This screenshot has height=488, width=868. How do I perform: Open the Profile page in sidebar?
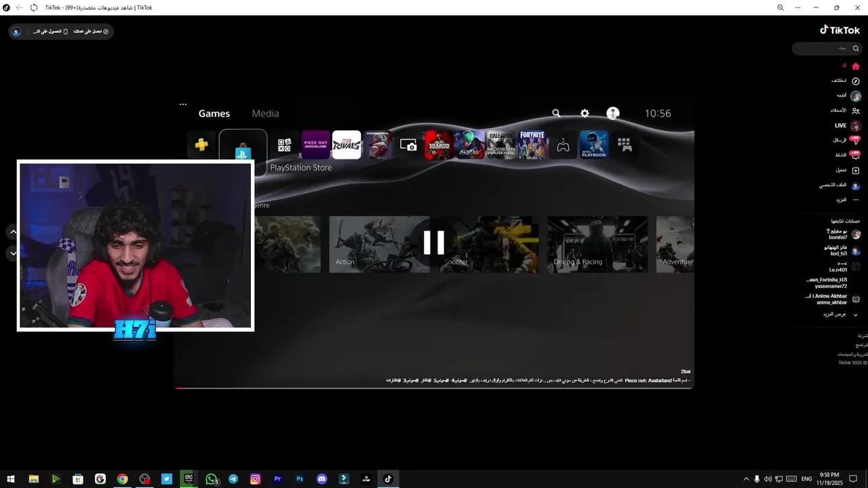(x=840, y=185)
